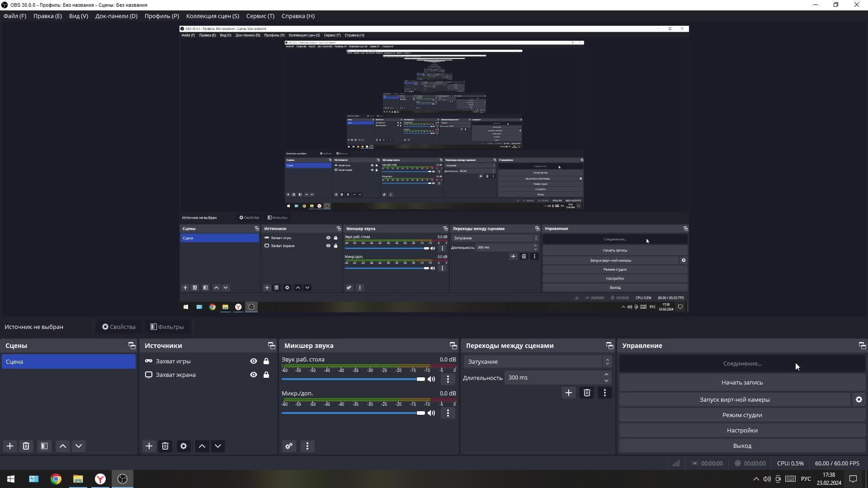Unlock the Захват экрана source
Screen dimensions: 868x488
(x=266, y=375)
